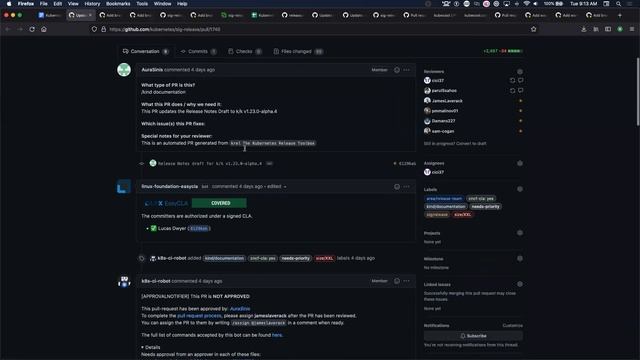The width and height of the screenshot is (640, 360).
Task: Open commit hash 6129ba5
Action: [407, 164]
